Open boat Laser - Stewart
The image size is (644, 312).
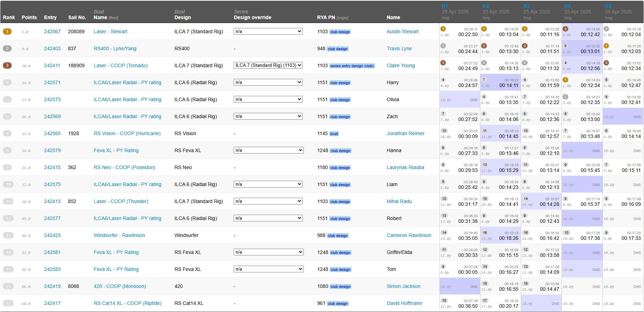[110, 31]
